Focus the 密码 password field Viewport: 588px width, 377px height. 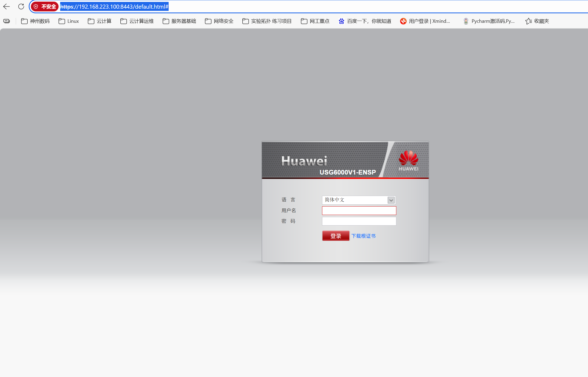(359, 221)
